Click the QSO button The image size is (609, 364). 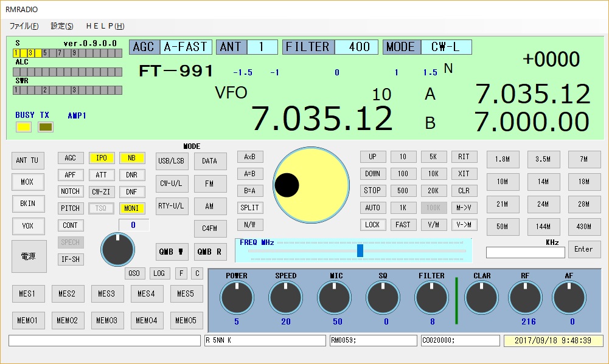pyautogui.click(x=134, y=273)
